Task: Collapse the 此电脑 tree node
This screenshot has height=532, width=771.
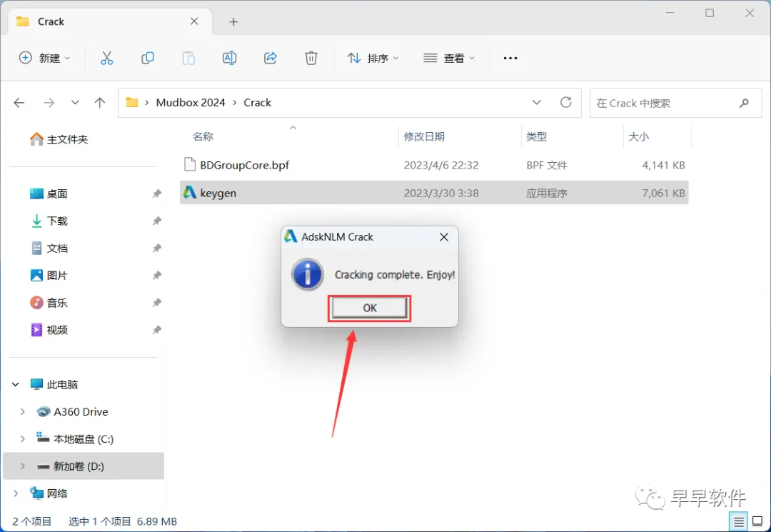Action: pyautogui.click(x=16, y=384)
